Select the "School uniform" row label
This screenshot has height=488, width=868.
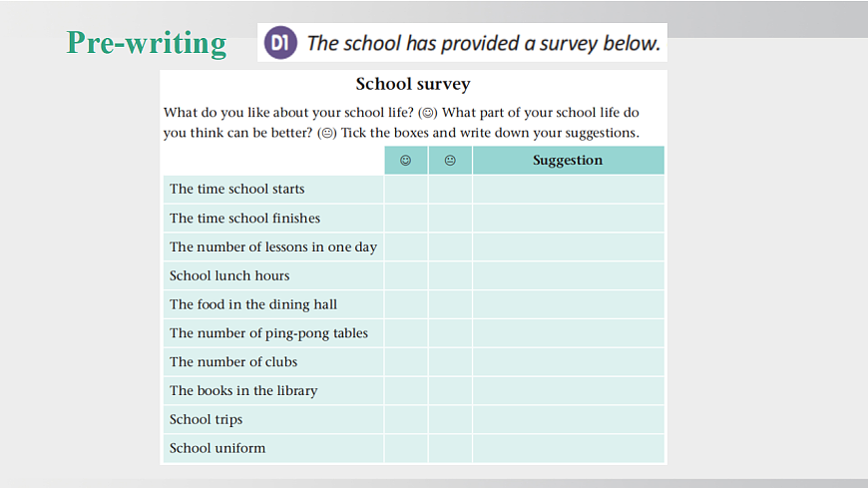click(x=217, y=448)
